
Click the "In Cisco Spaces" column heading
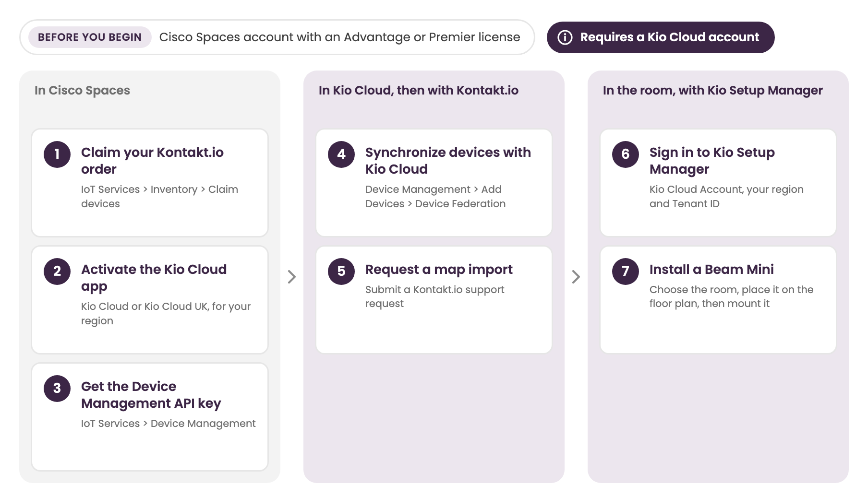pyautogui.click(x=82, y=91)
